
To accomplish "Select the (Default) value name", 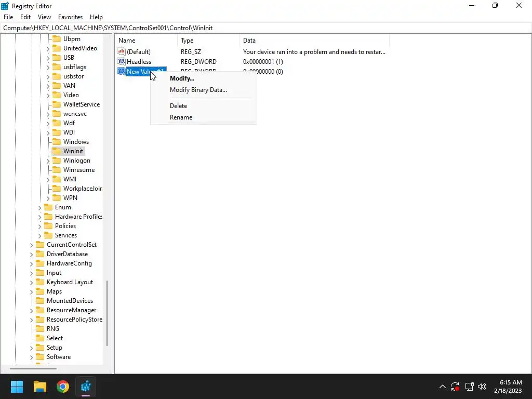I will 138,52.
